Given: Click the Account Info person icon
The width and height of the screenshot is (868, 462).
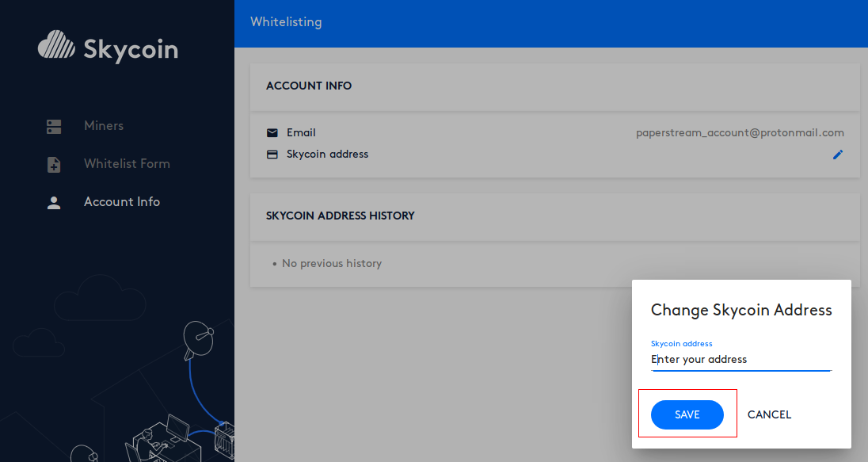Looking at the screenshot, I should (54, 203).
